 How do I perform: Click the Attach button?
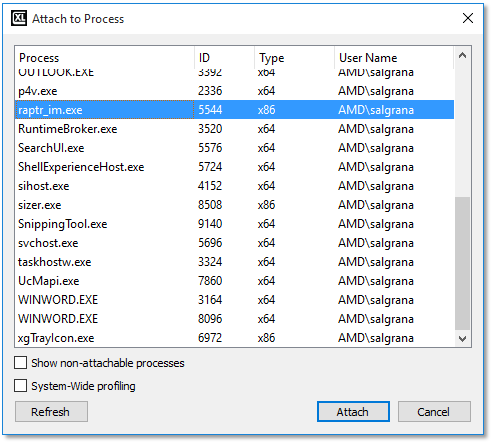(x=353, y=412)
